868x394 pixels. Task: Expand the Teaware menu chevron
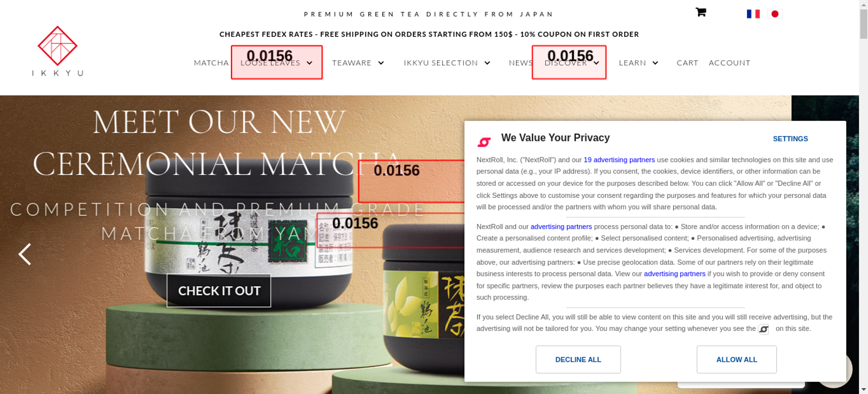tap(381, 63)
